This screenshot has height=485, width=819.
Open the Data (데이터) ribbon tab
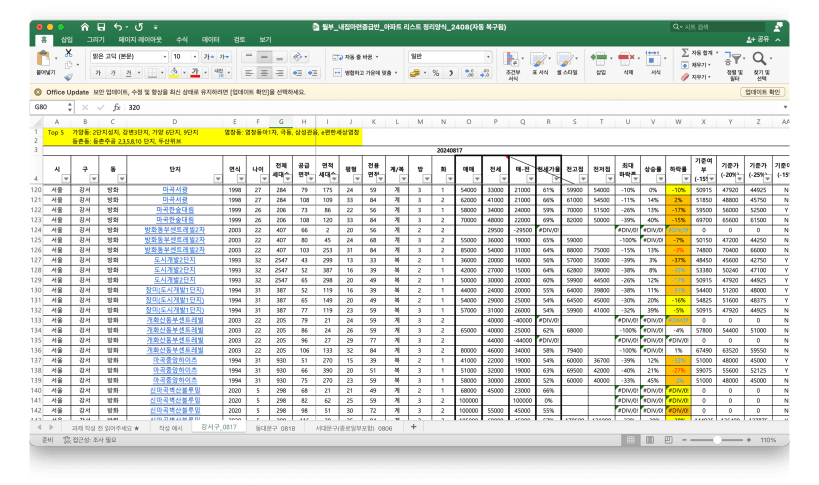tap(210, 40)
